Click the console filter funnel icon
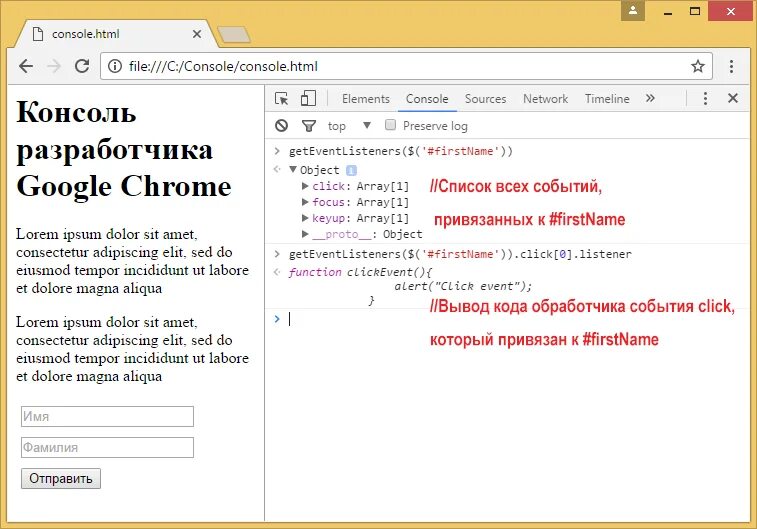This screenshot has height=529, width=757. click(309, 126)
